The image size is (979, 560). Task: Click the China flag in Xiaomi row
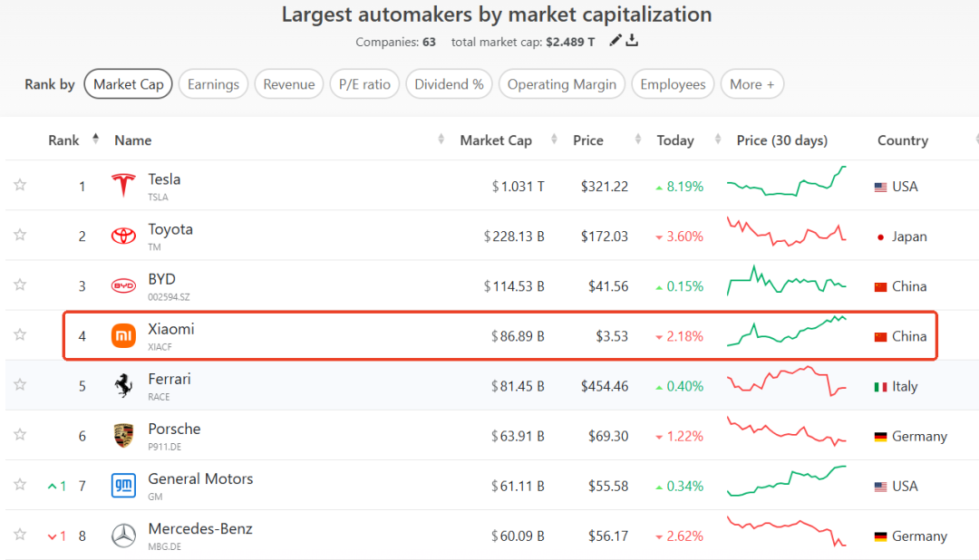[x=880, y=336]
